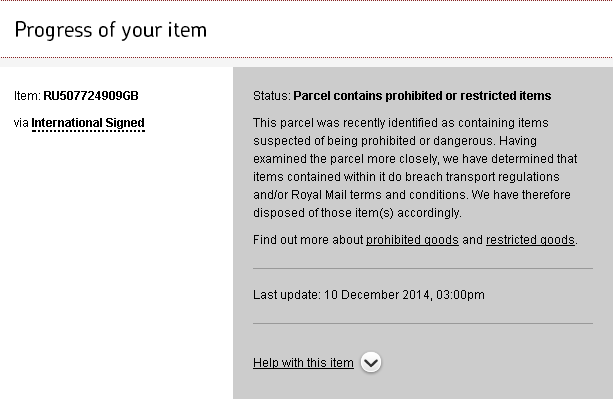This screenshot has width=613, height=399.
Task: Click the Find out more about text
Action: (308, 240)
